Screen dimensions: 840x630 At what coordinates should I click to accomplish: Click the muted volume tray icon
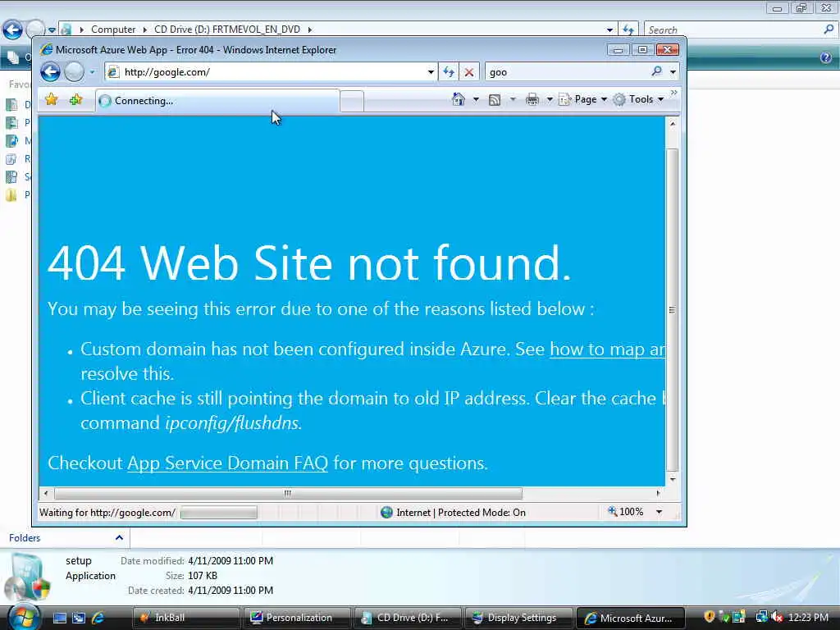(x=777, y=617)
